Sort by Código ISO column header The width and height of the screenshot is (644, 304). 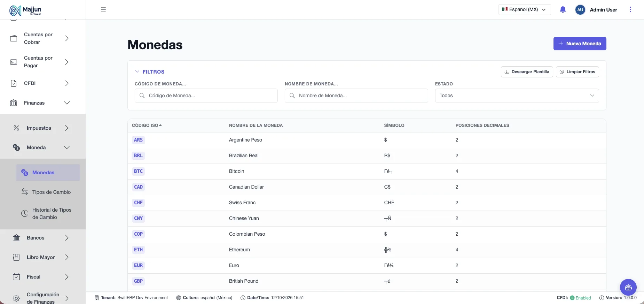coord(147,126)
